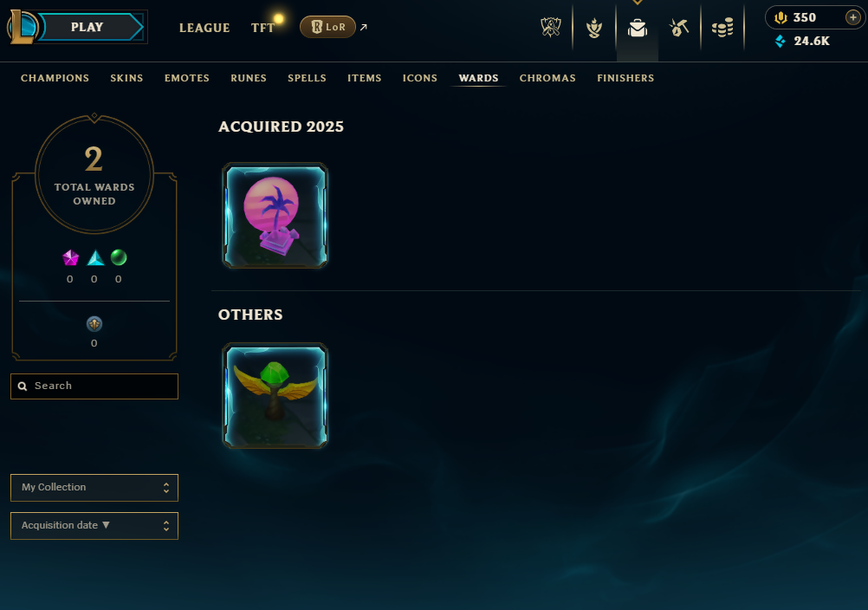Click the ward Search field
The width and height of the screenshot is (868, 610).
[94, 386]
